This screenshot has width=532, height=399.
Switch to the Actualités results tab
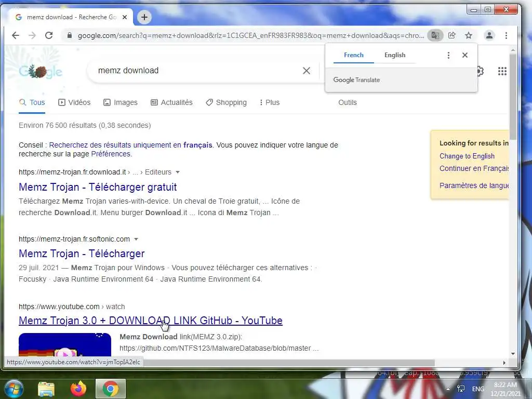click(171, 102)
